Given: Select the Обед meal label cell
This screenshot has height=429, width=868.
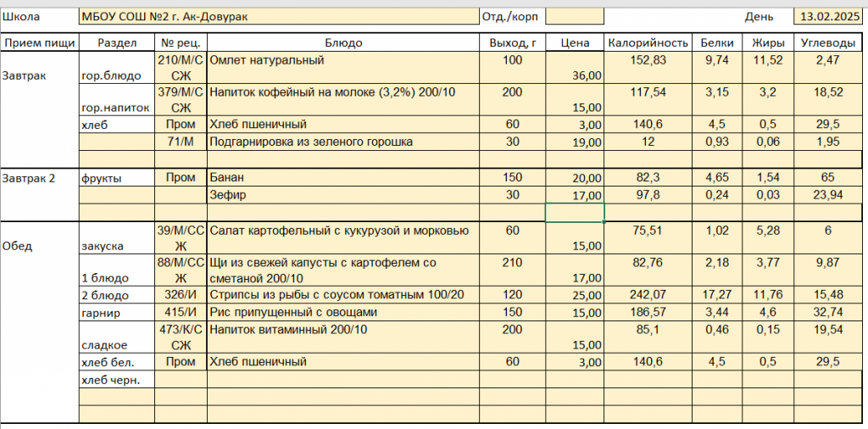Looking at the screenshot, I should coord(40,246).
